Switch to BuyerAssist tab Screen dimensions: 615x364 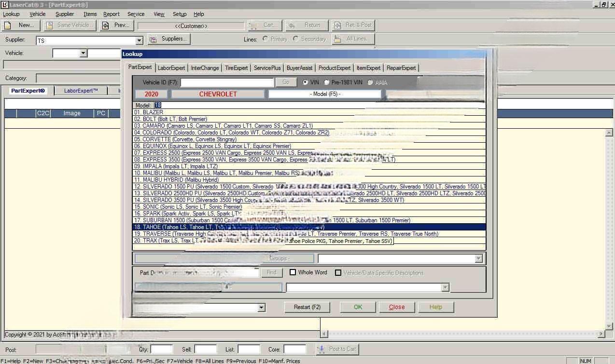click(299, 68)
